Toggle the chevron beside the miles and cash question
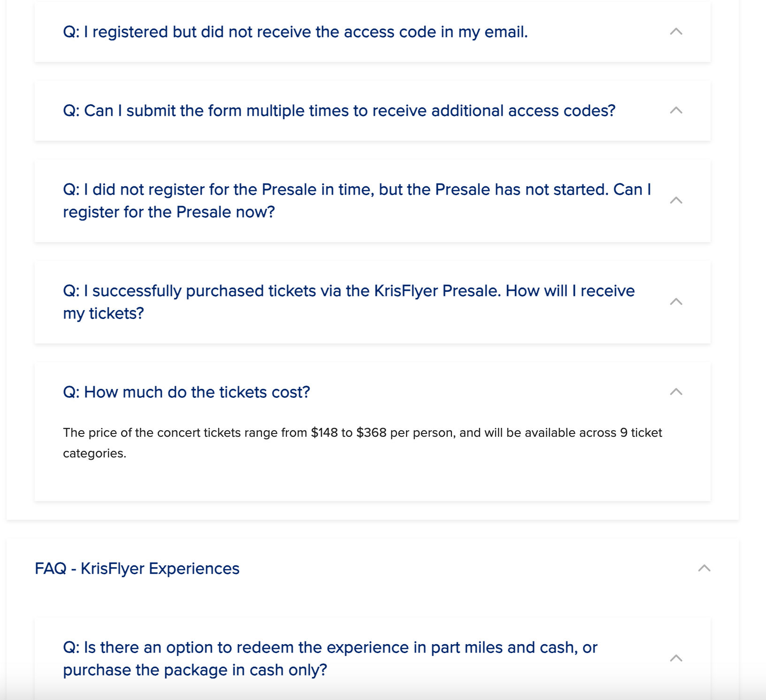Image resolution: width=766 pixels, height=700 pixels. click(676, 659)
